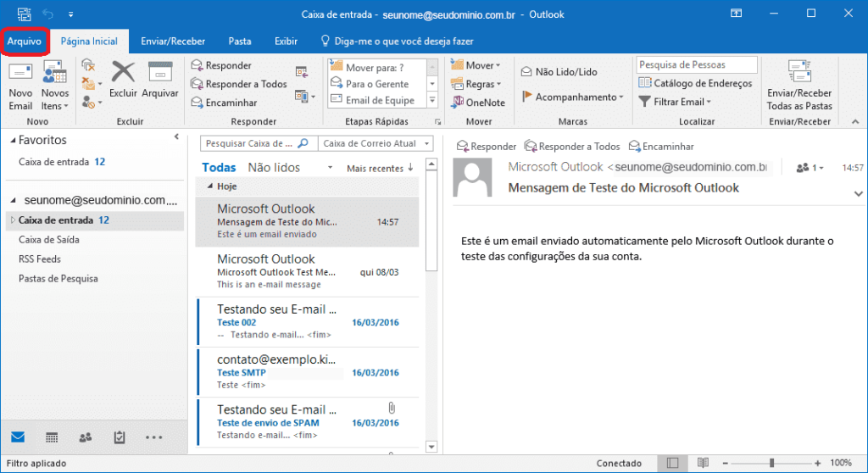Viewport: 868px width, 473px height.
Task: Switch to People view icon
Action: tap(86, 437)
